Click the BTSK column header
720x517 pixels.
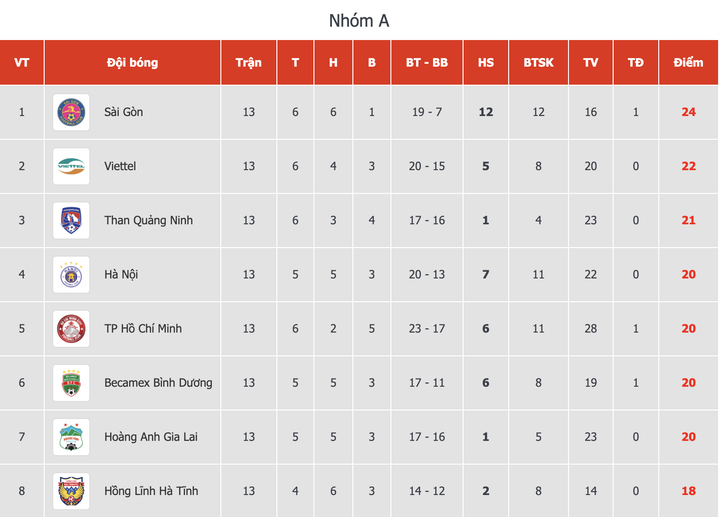click(538, 62)
